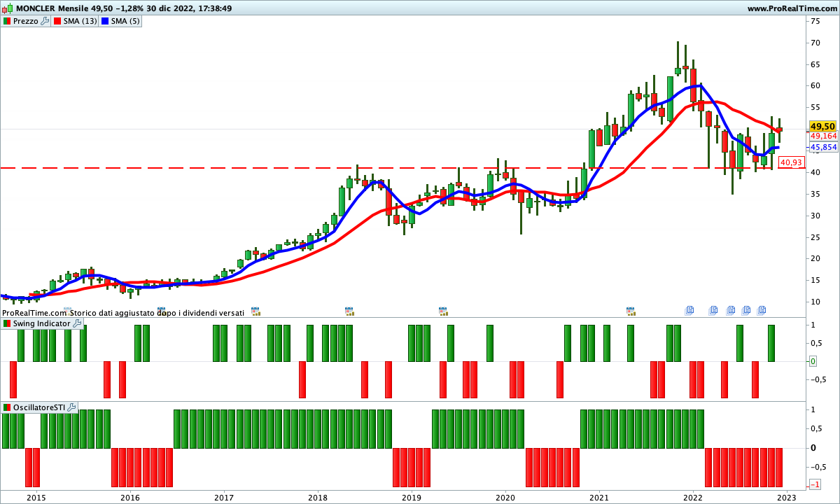Click the 2020 year label on time axis
Viewport: 840px width, 504px height.
505,497
